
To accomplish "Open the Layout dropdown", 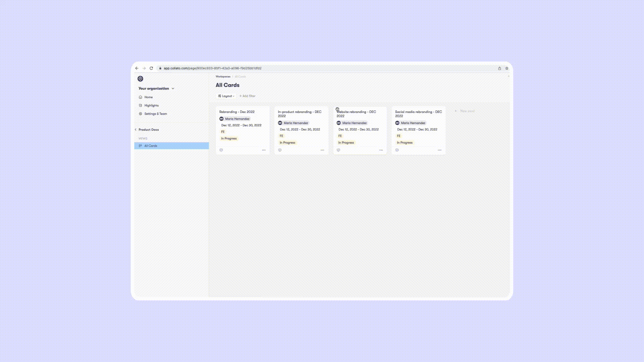I will (226, 96).
